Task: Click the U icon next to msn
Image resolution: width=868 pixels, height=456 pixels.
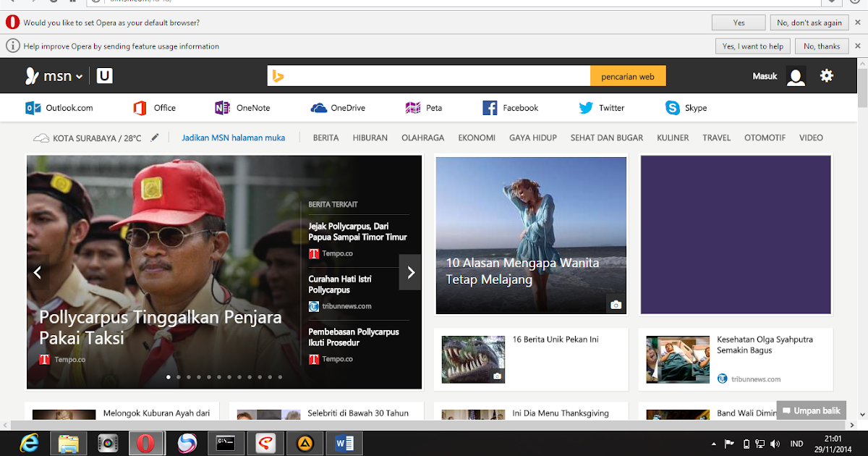Action: point(105,76)
